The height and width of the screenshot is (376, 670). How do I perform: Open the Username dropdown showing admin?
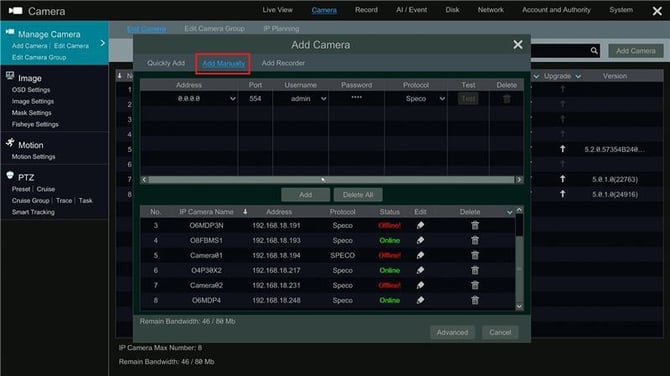323,99
